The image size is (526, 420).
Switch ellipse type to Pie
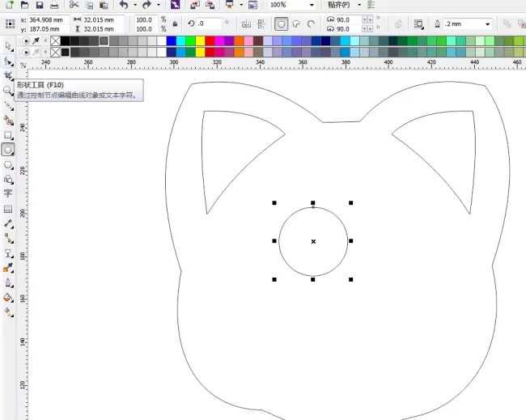click(x=296, y=24)
